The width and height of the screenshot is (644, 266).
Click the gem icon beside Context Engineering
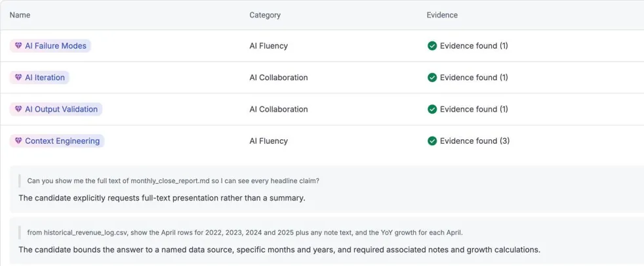[x=18, y=141]
